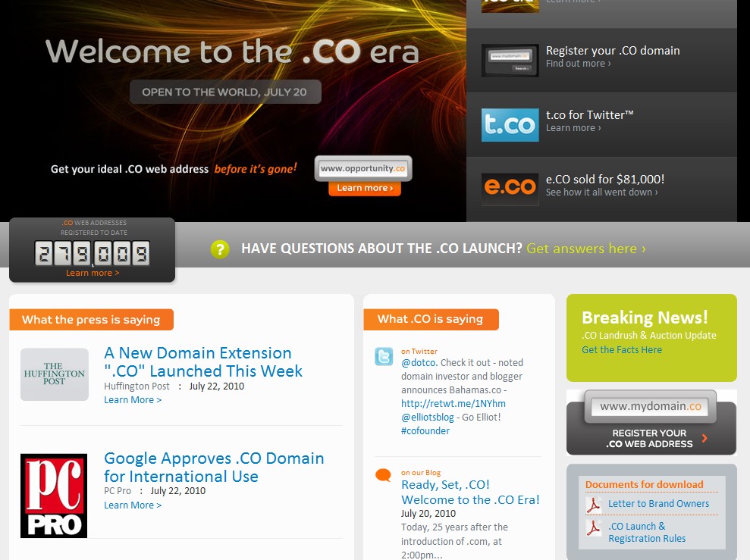Click the @elliotsblog mention link
The height and width of the screenshot is (560, 750).
point(428,417)
